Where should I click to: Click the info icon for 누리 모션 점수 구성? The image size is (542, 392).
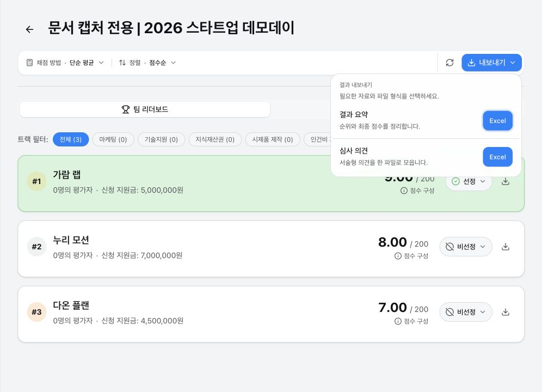coord(398,256)
